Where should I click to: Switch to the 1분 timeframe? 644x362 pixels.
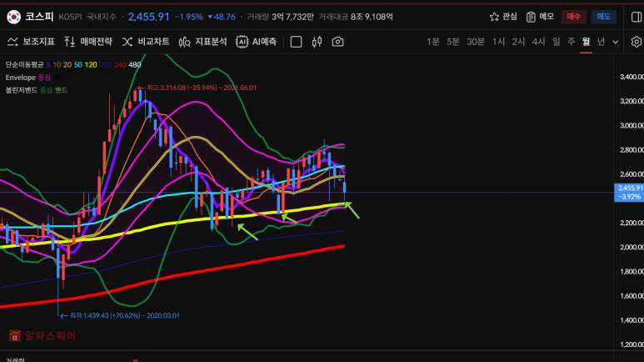tap(433, 42)
